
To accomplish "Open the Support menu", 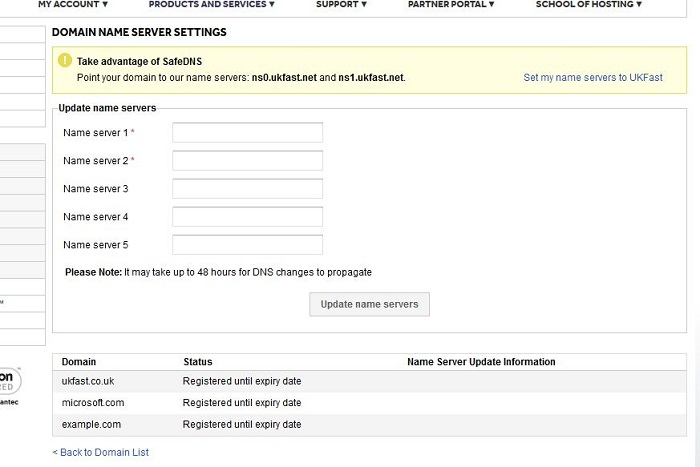I will [341, 4].
